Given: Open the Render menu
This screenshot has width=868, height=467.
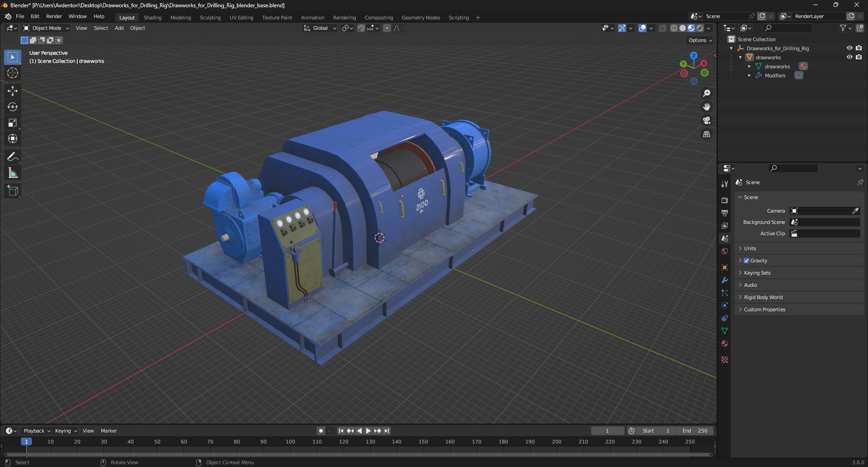Looking at the screenshot, I should (x=54, y=16).
